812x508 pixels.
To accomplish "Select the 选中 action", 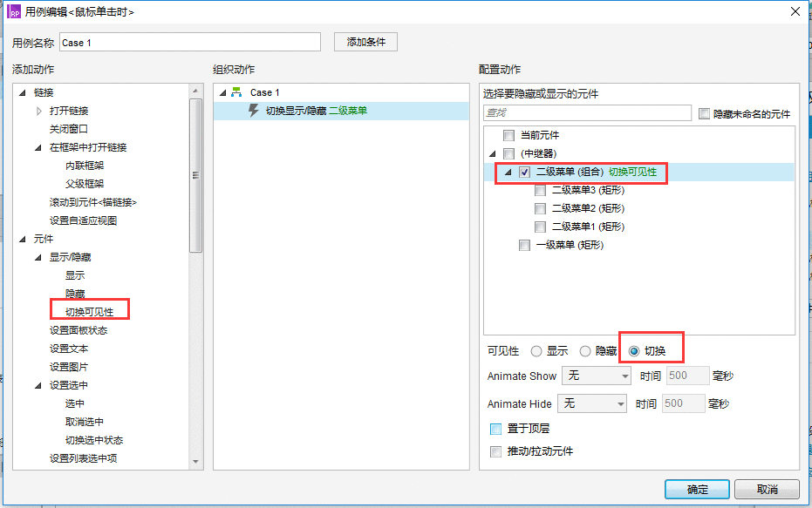I will (x=75, y=403).
